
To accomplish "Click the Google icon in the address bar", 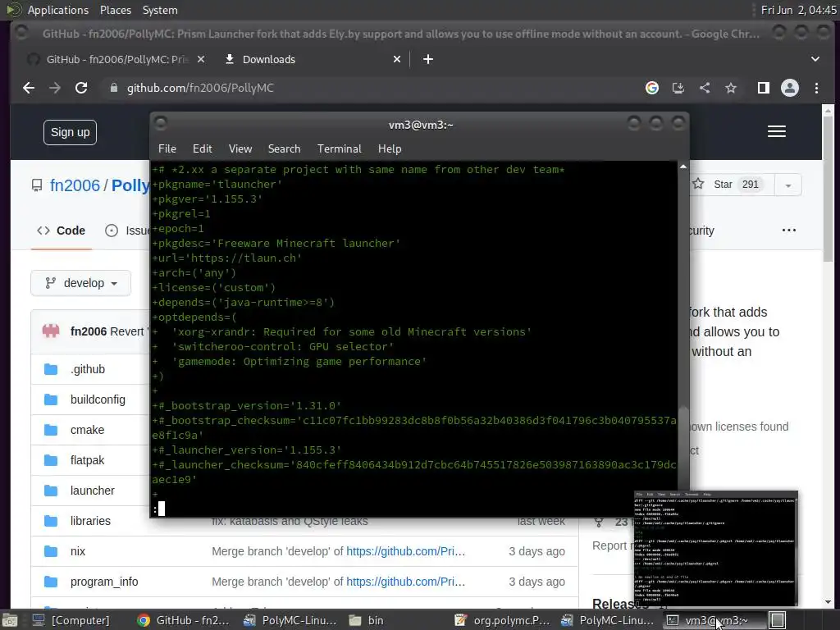I will [652, 88].
